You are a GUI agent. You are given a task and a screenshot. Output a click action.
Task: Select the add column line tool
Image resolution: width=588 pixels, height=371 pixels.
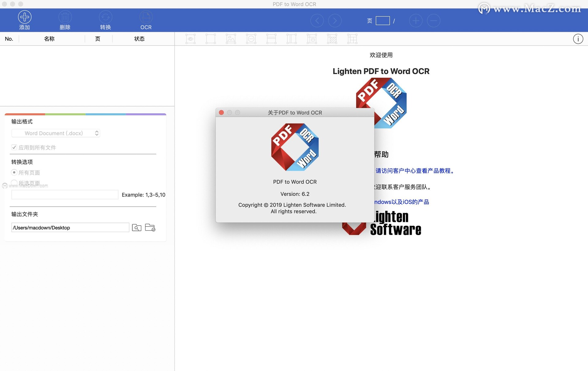point(292,39)
